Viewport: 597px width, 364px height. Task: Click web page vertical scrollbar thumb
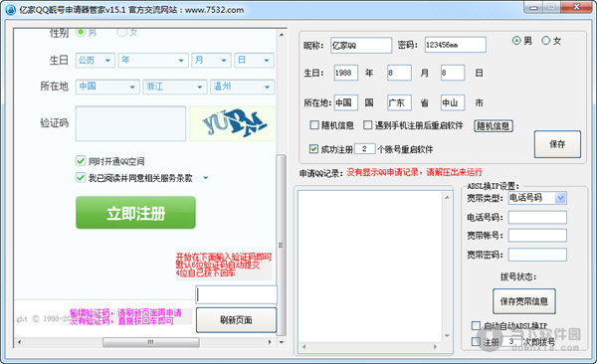tap(281, 245)
